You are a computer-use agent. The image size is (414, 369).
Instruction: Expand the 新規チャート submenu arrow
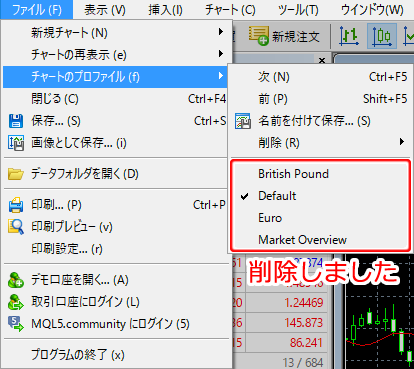[220, 32]
